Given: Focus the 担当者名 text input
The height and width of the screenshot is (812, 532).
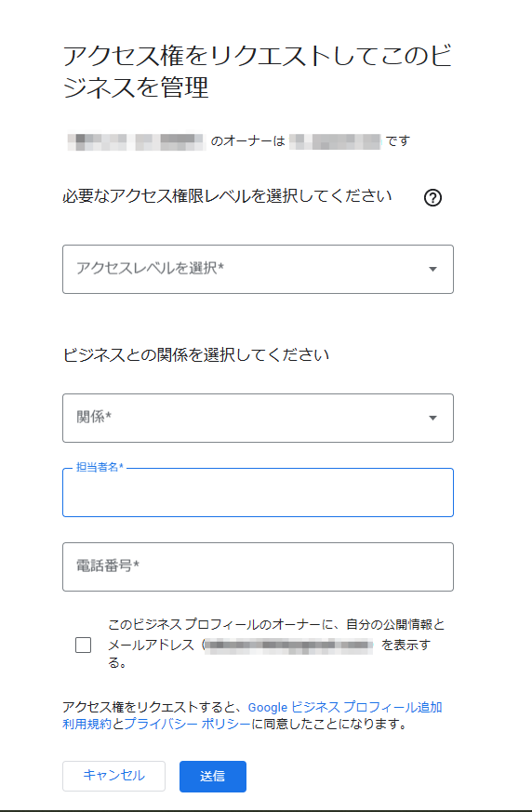Looking at the screenshot, I should (x=258, y=492).
